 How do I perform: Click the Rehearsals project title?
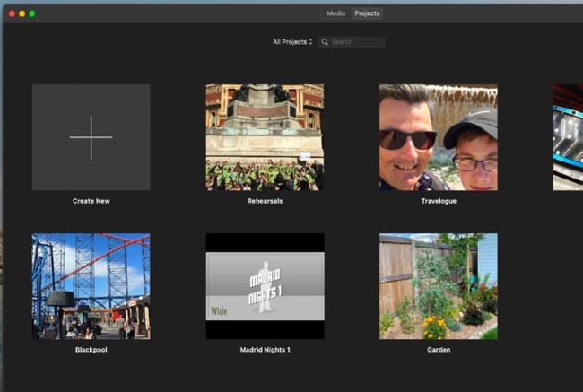(x=265, y=201)
